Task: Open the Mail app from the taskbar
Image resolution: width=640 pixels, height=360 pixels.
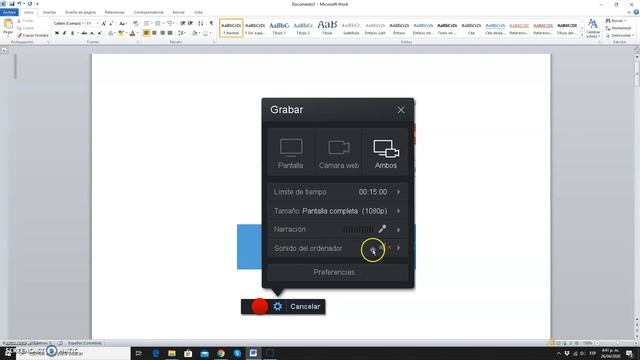Action: point(204,353)
